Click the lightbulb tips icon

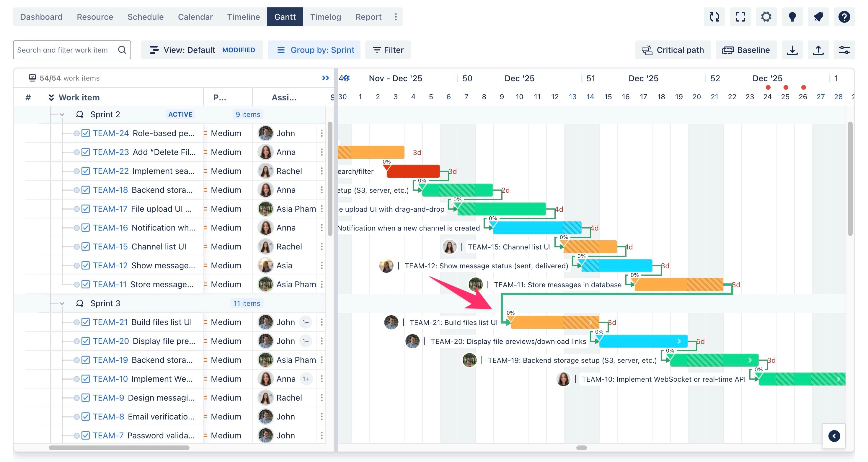792,17
